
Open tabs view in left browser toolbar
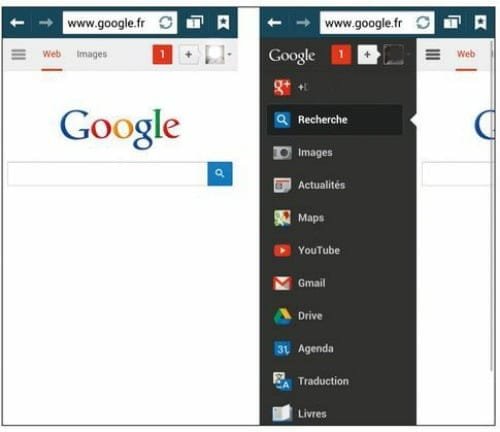click(194, 23)
